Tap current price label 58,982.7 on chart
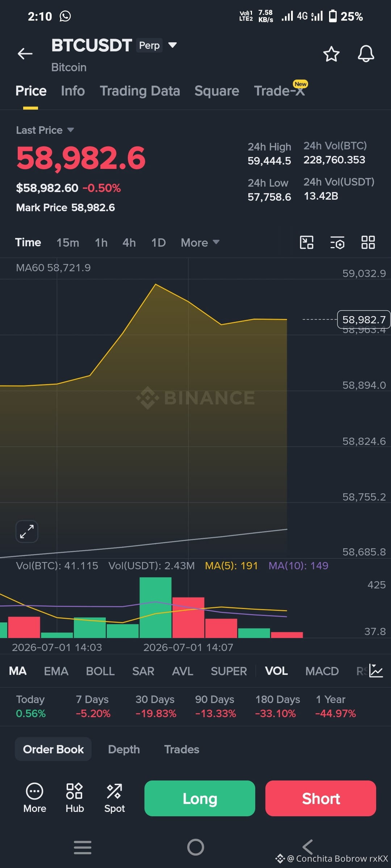This screenshot has width=391, height=868. point(364,320)
